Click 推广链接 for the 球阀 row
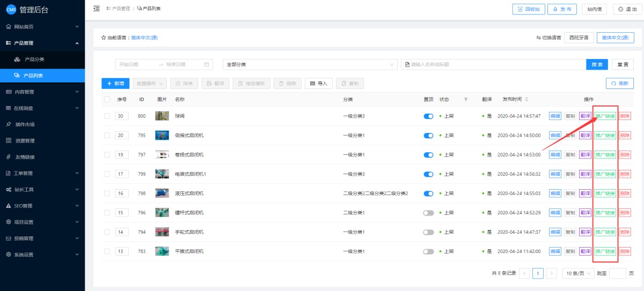Viewport: 644px width, 291px height. pos(605,116)
